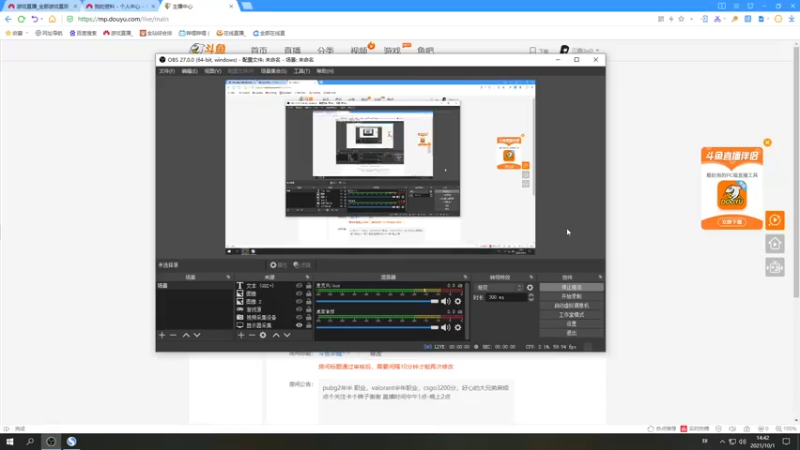This screenshot has height=450, width=800.
Task: Mute the microphone/Aux speaker icon
Action: 446,301
